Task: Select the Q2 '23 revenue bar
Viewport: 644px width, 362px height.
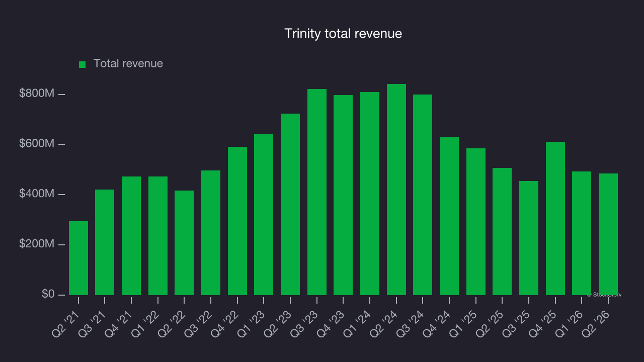Action: [x=290, y=204]
